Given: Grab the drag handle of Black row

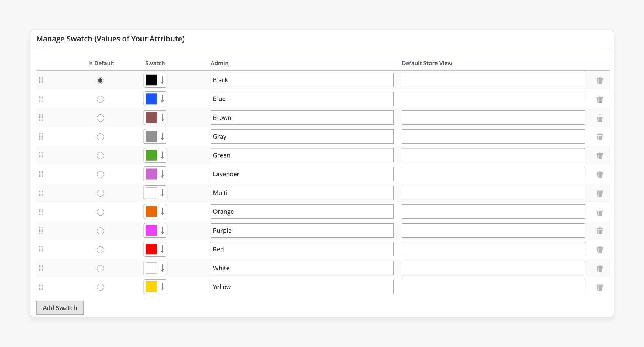Looking at the screenshot, I should pos(41,80).
